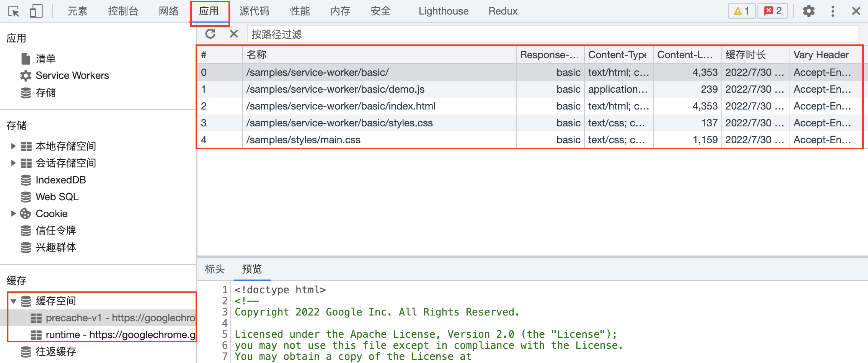Expand the 本地存储空间 tree node
Viewport: 868px width, 363px height.
13,146
